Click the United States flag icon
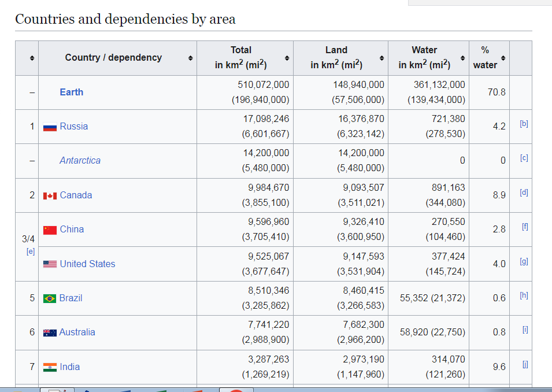The height and width of the screenshot is (392, 552). coord(50,264)
